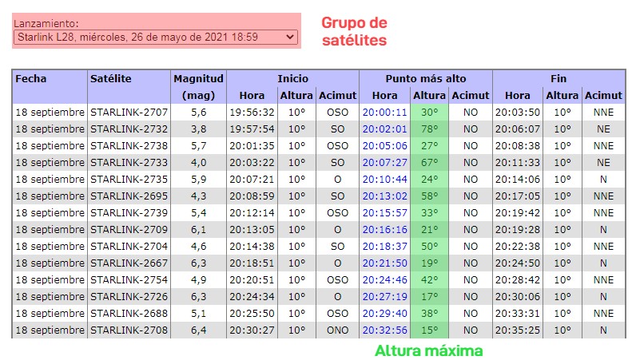Select the 20:07:27 peak time link
This screenshot has height=364, width=636.
[x=384, y=163]
